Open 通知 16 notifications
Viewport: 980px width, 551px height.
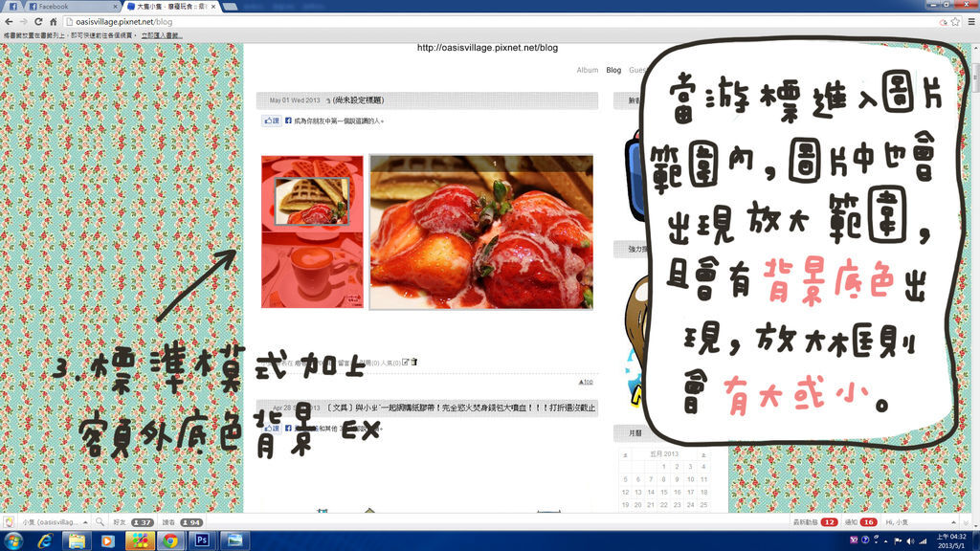pos(860,522)
